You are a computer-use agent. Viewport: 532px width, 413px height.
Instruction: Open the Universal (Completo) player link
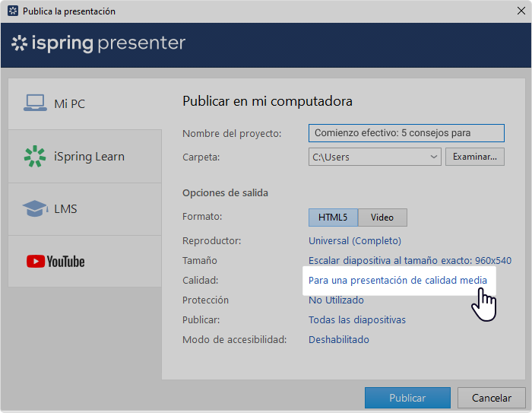coord(355,241)
